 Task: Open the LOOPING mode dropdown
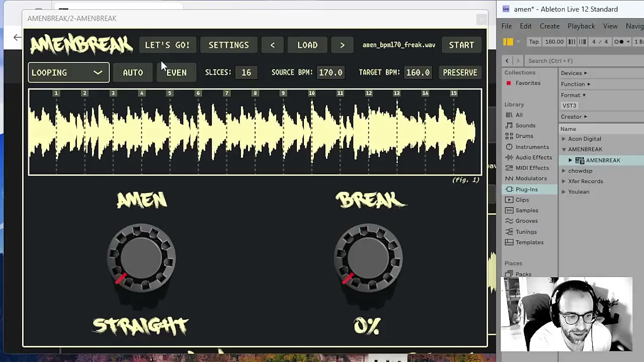[x=68, y=72]
